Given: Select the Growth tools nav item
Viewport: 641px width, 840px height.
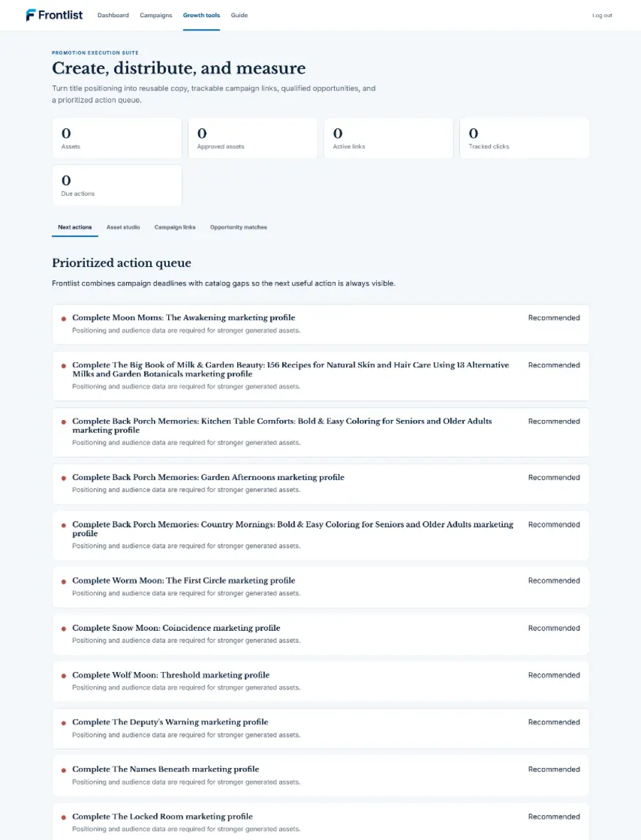Looking at the screenshot, I should pos(202,15).
